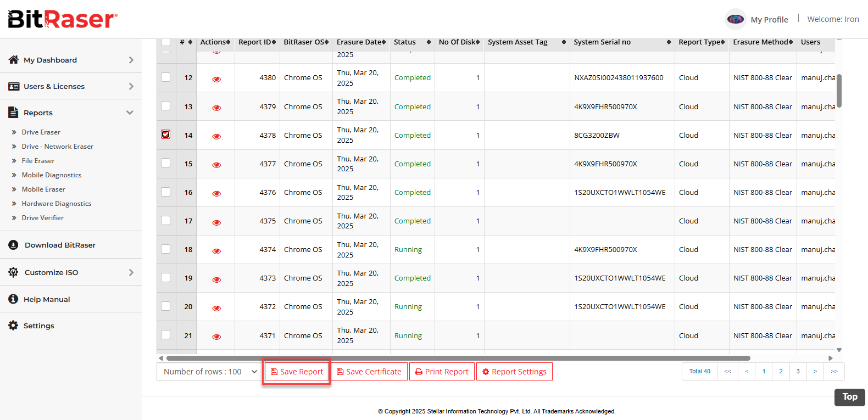Go to page 3 of results

click(798, 372)
